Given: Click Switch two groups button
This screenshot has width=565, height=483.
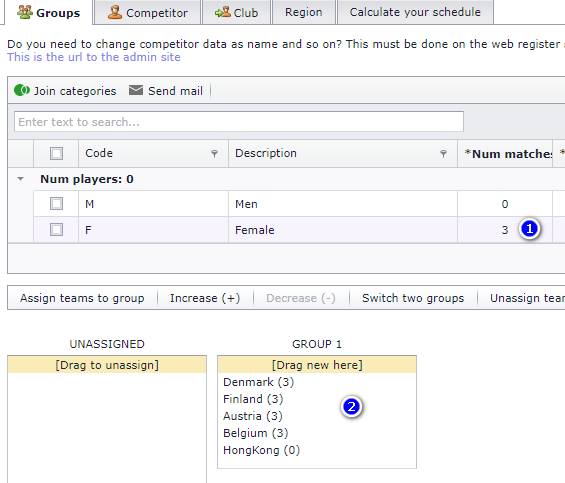Looking at the screenshot, I should 413,298.
